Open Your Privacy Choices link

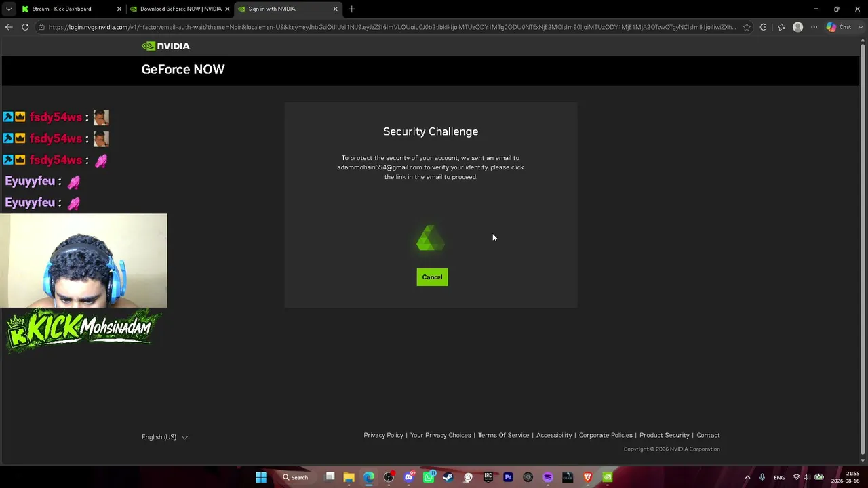pyautogui.click(x=441, y=435)
